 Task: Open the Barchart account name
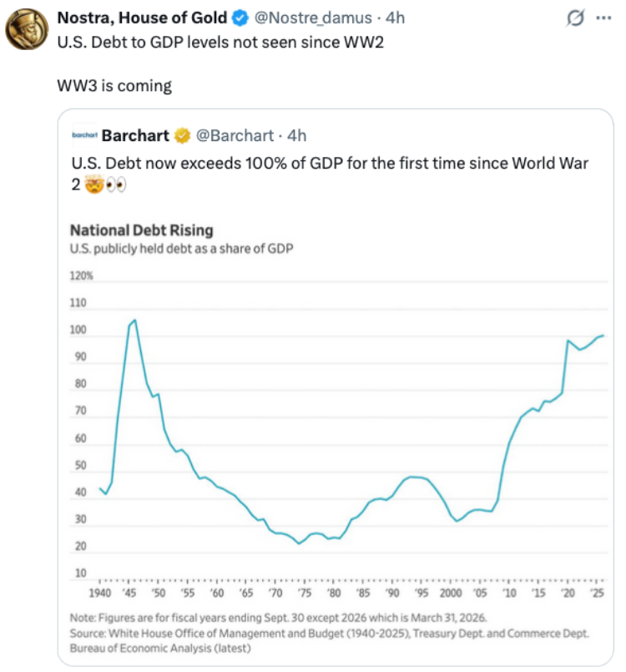coord(135,136)
